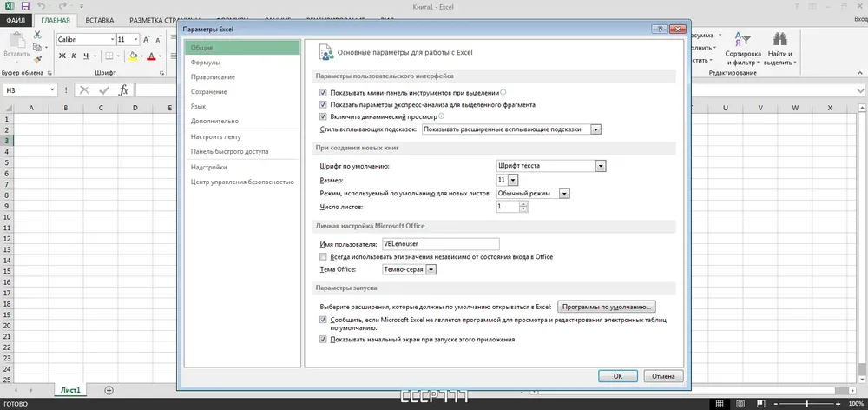The width and height of the screenshot is (868, 410).
Task: Select 'Настроить ленту' in options dialog
Action: click(x=242, y=136)
